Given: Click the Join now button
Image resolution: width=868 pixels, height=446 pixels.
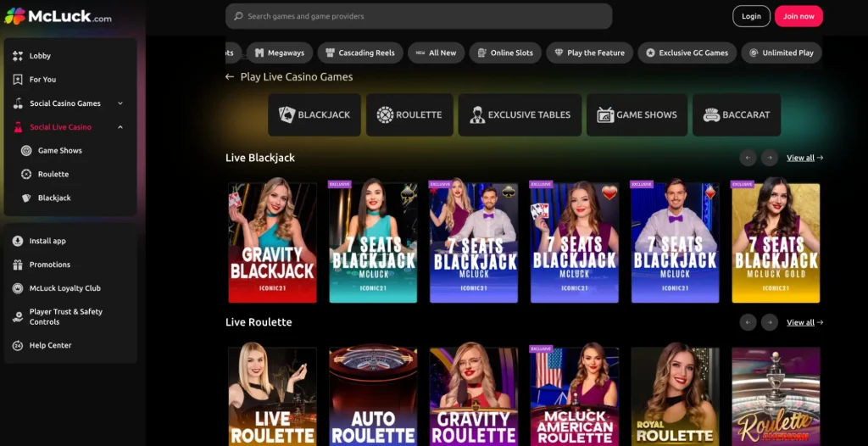Looking at the screenshot, I should click(x=798, y=16).
